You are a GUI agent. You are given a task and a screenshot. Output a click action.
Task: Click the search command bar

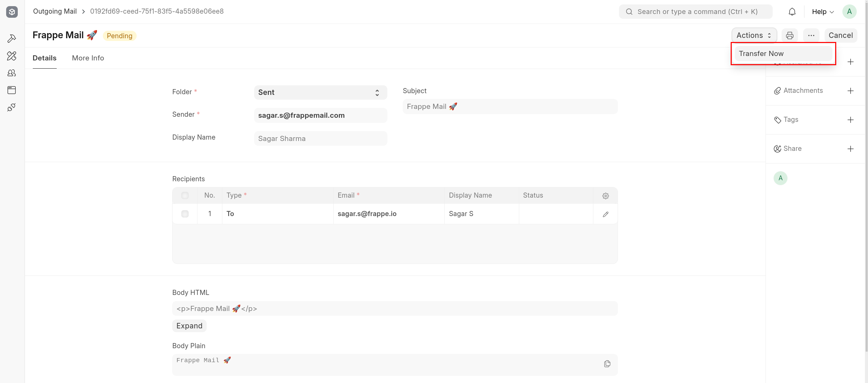(695, 12)
